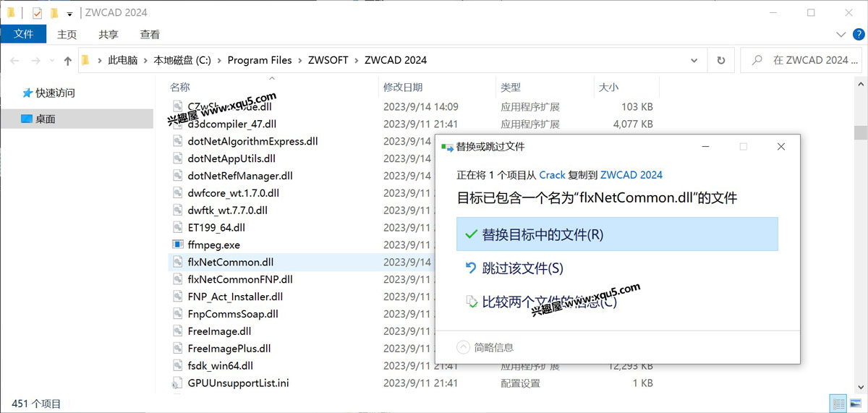Screen dimensions: 868x413
Task: Select d3dcompiler_47.dll file
Action: (231, 124)
